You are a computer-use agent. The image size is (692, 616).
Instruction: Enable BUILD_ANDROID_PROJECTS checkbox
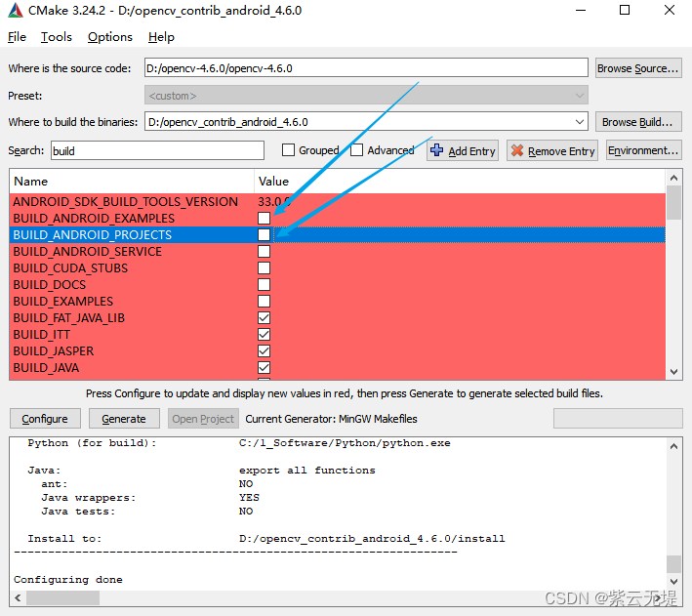click(x=264, y=234)
